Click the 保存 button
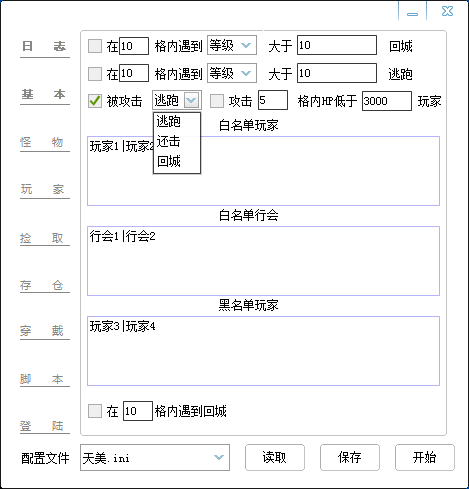This screenshot has height=489, width=469. point(350,457)
